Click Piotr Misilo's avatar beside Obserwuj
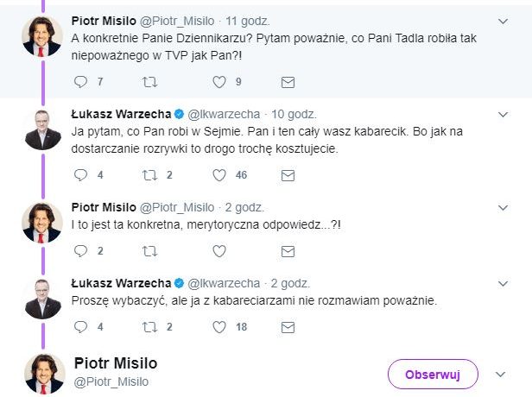The height and width of the screenshot is (397, 532). (x=45, y=373)
